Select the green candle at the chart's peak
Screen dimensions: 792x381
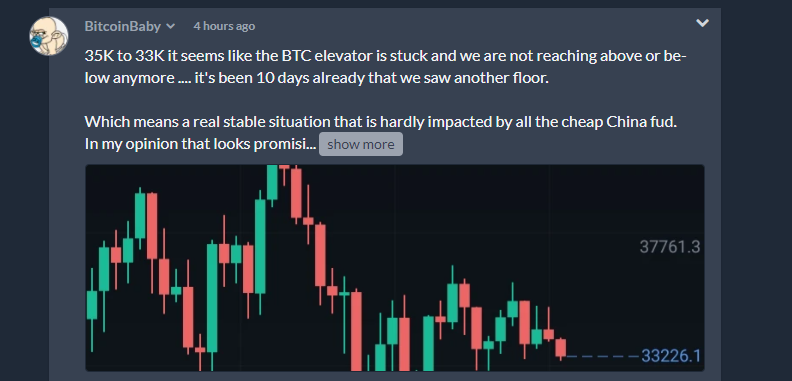tap(272, 183)
